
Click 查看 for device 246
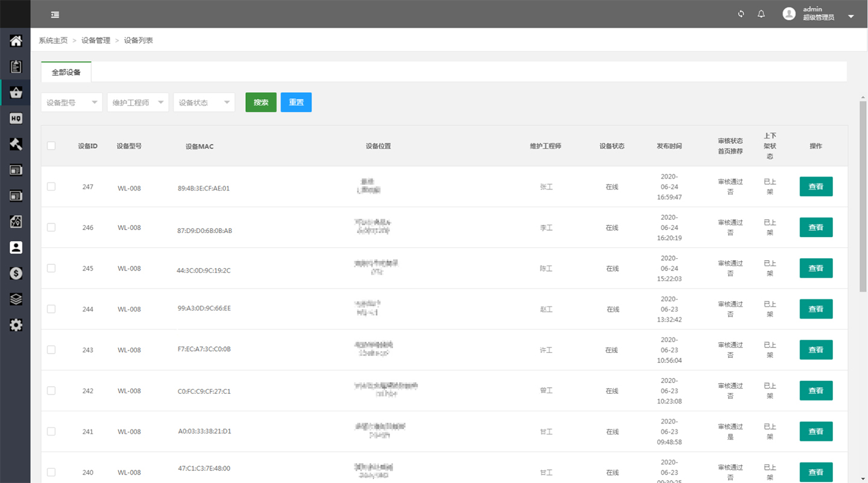point(816,228)
